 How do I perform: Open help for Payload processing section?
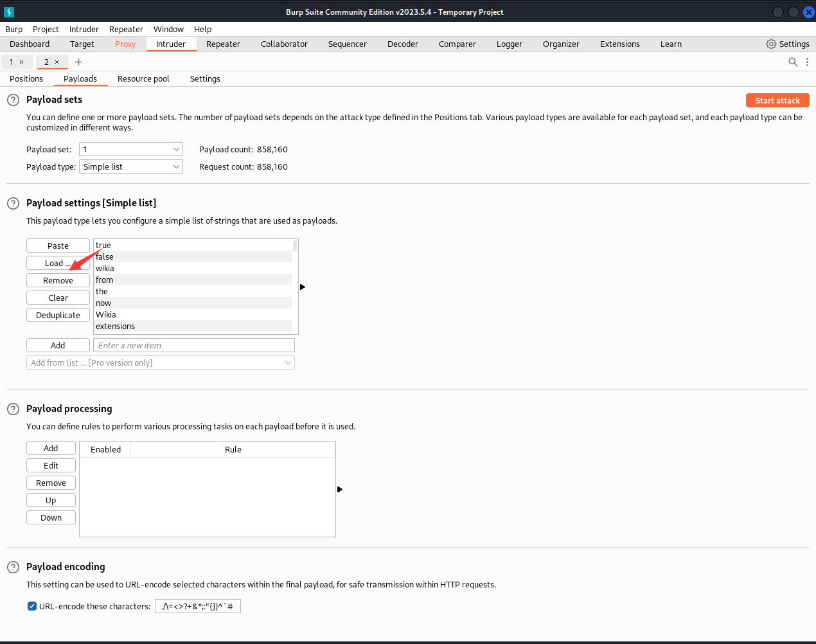[x=13, y=409]
